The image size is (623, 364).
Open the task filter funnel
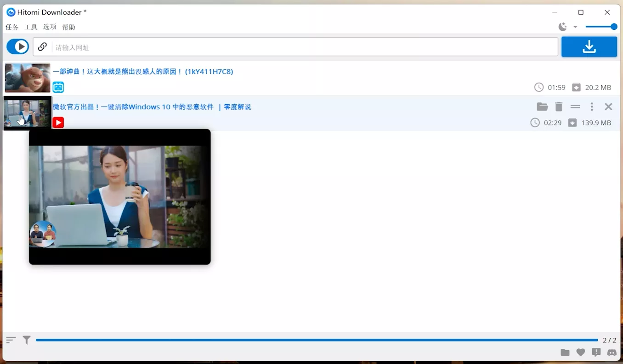pyautogui.click(x=27, y=340)
